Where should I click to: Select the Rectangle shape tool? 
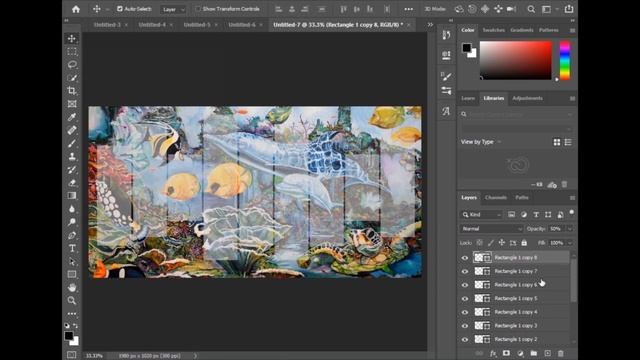click(72, 274)
